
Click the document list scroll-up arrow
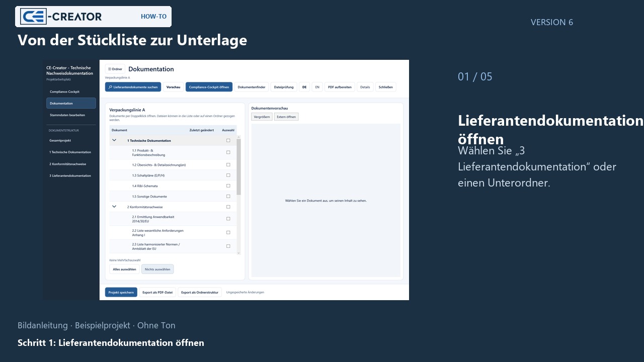[238, 137]
